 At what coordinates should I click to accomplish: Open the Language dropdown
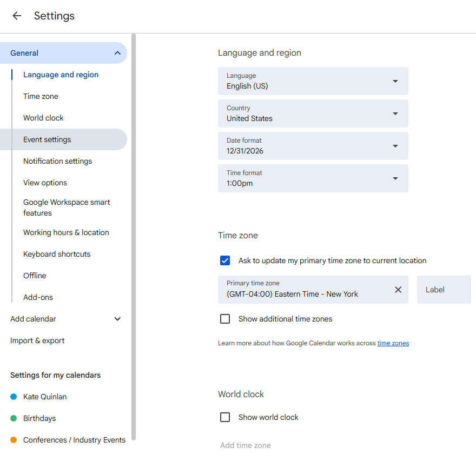click(x=313, y=81)
